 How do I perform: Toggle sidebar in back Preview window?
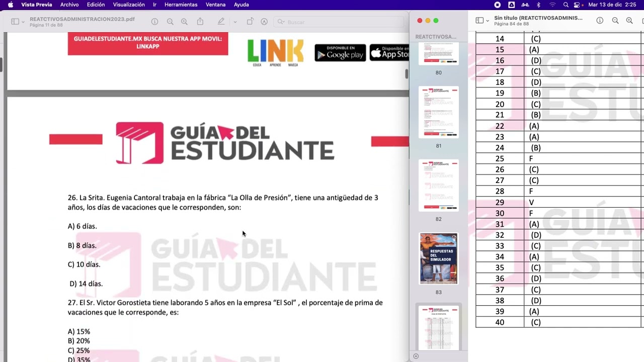tap(15, 22)
